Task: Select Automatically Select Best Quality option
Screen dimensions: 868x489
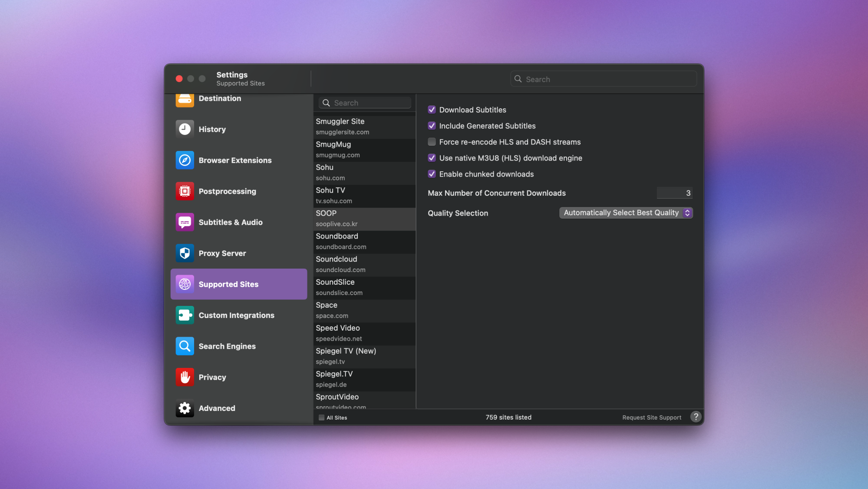Action: 626,213
